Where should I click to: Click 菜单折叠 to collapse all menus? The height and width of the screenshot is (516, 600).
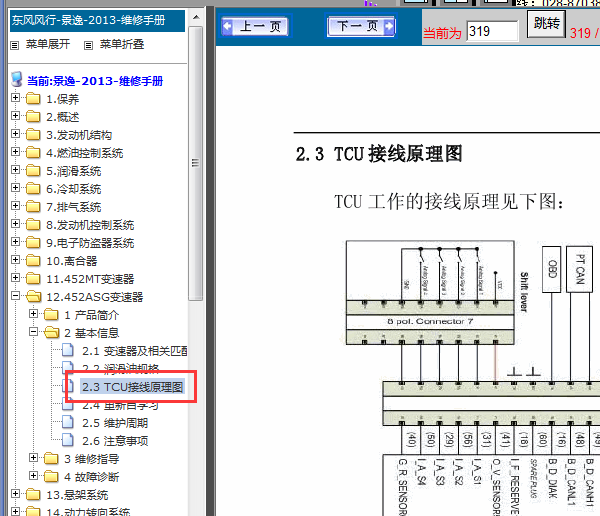click(x=122, y=44)
